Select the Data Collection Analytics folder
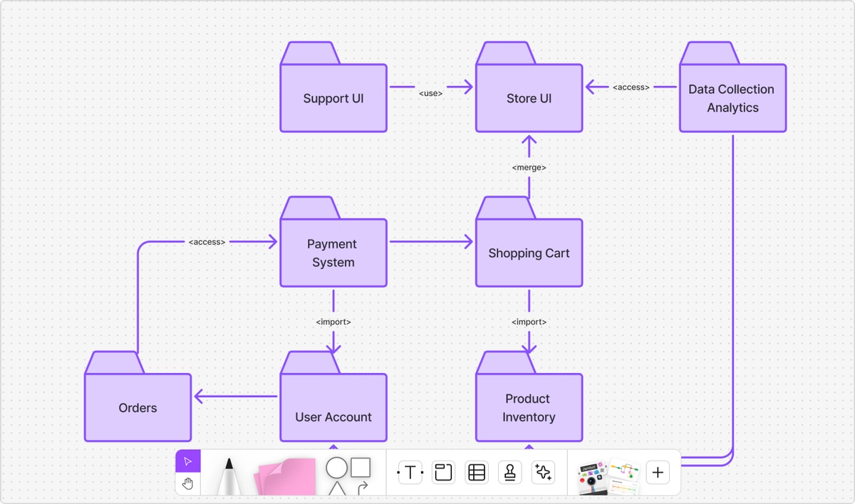 (x=732, y=98)
